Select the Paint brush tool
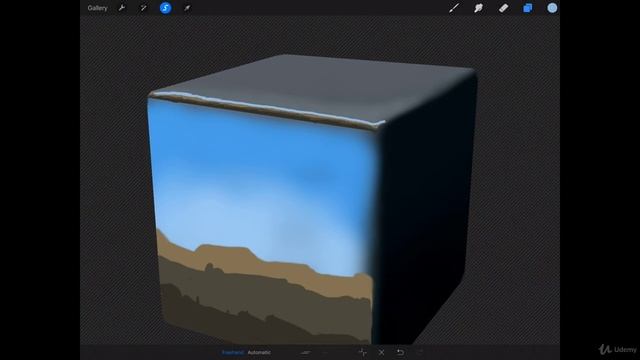This screenshot has width=640, height=360. (454, 8)
